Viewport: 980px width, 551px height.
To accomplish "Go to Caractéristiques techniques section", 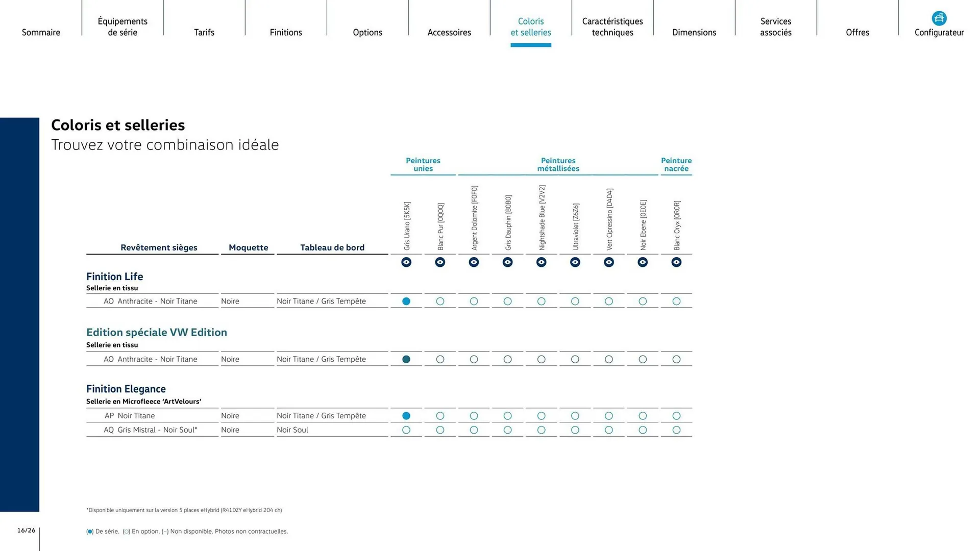I will point(612,27).
